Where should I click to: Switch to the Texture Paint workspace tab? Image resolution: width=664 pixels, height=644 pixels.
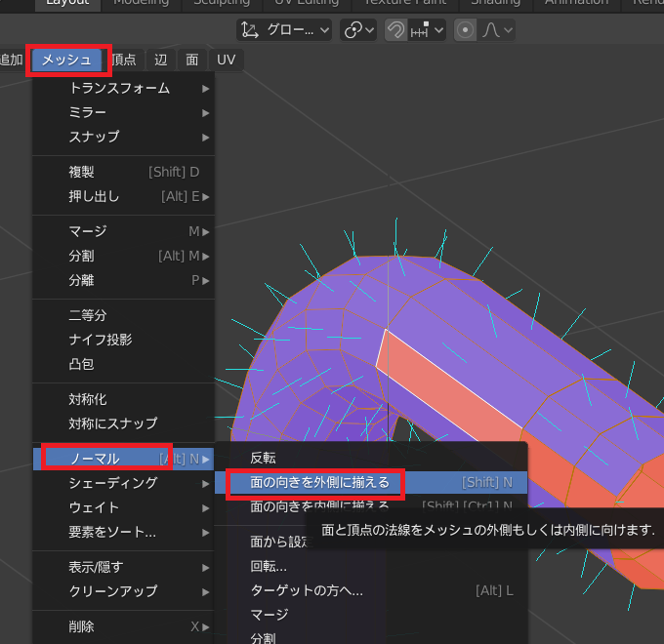point(405,3)
